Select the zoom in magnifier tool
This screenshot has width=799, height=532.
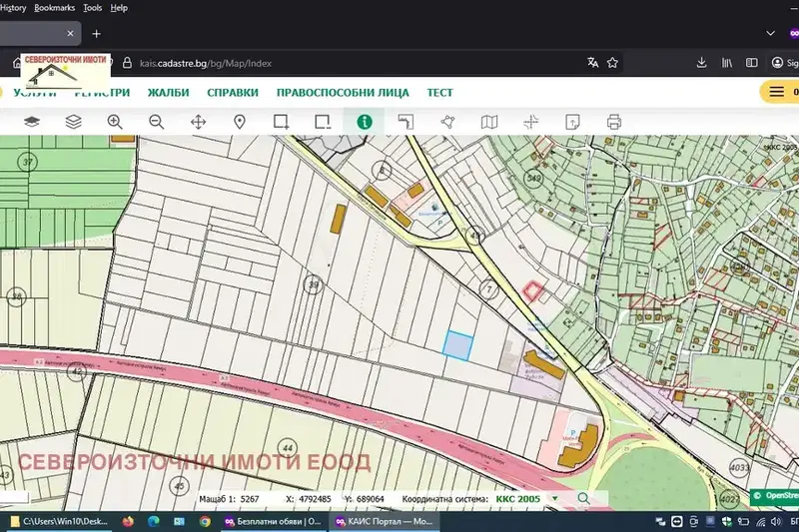coord(115,122)
